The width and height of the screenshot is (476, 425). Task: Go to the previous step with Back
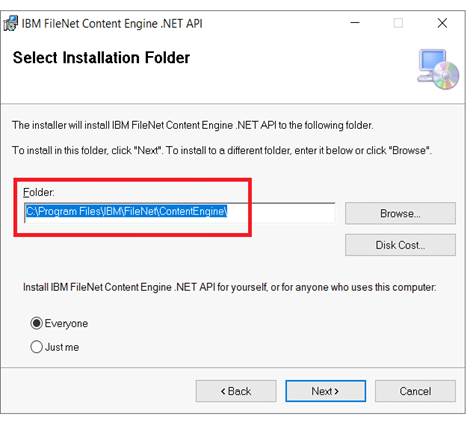(x=236, y=391)
